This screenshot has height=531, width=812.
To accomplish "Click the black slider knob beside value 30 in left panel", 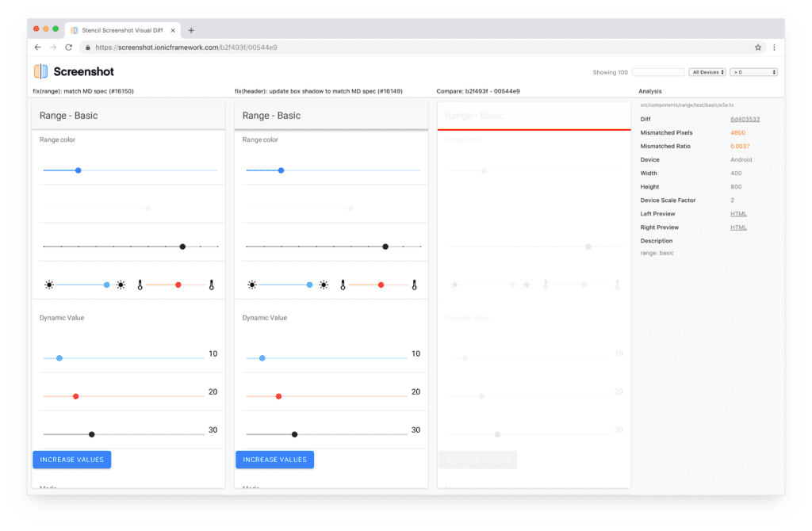I will pos(92,434).
